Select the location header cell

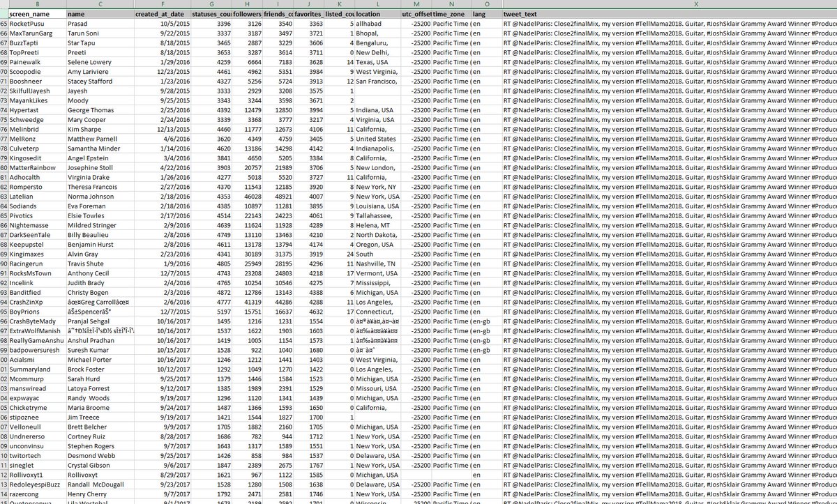[x=377, y=14]
